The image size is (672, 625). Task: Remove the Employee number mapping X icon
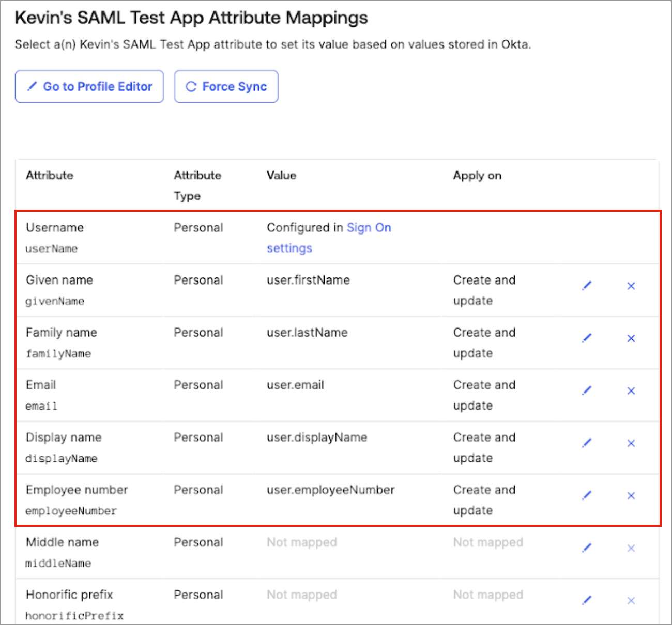[x=631, y=495]
